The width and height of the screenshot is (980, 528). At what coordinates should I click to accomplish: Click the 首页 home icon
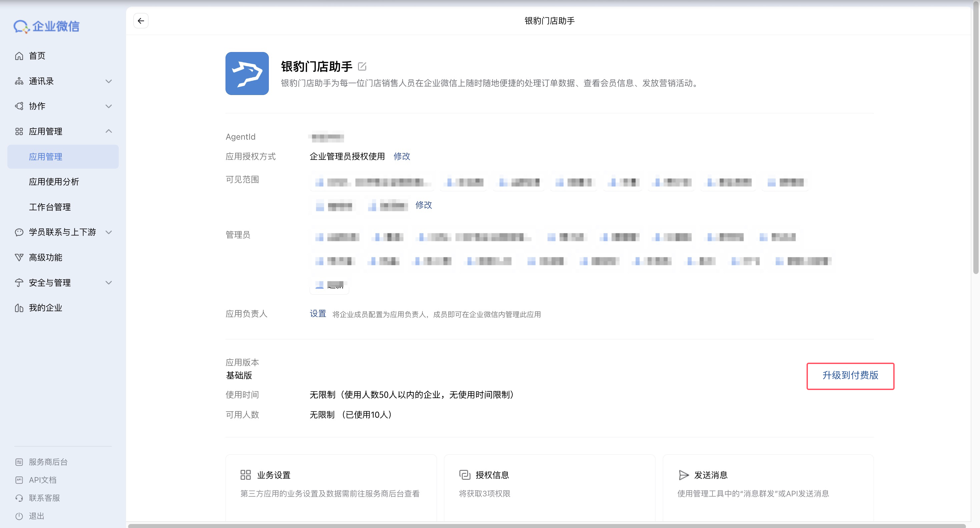pos(19,56)
